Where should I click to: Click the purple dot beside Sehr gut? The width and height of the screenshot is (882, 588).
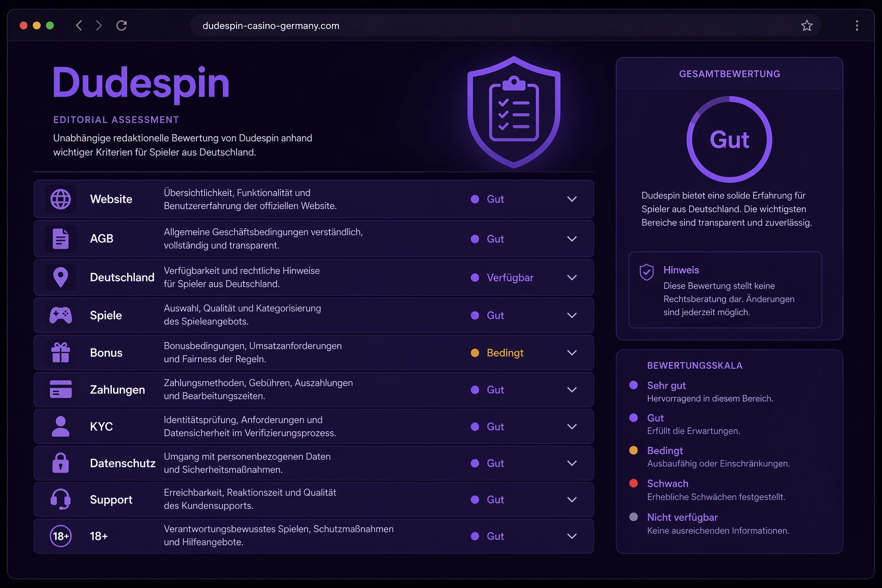pos(633,385)
